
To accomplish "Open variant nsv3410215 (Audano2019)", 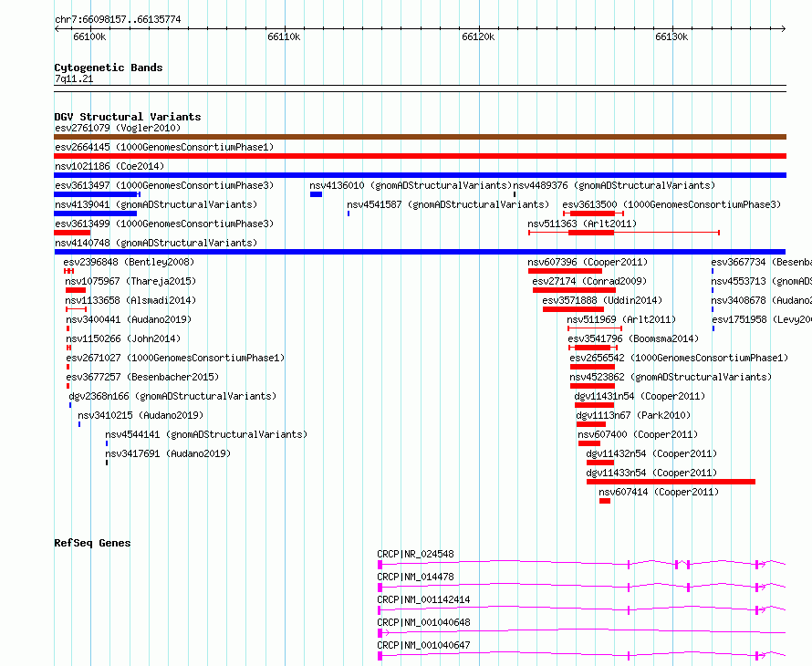I will (141, 415).
